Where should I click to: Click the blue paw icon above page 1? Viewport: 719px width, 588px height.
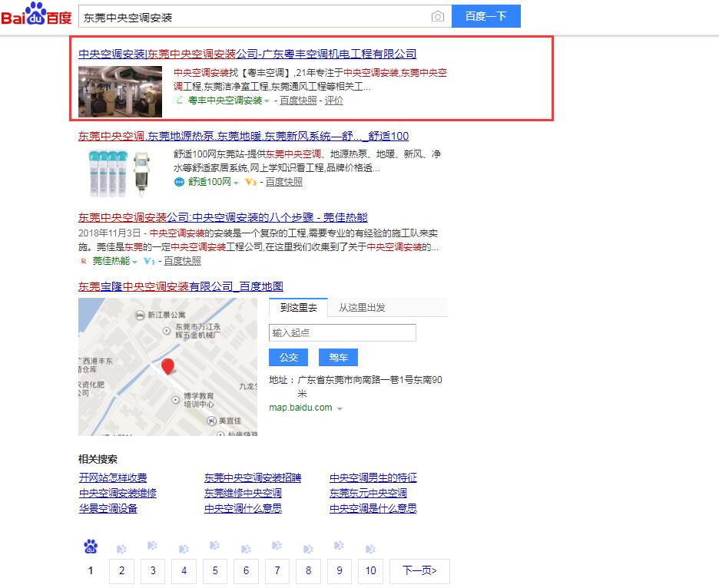click(x=91, y=547)
